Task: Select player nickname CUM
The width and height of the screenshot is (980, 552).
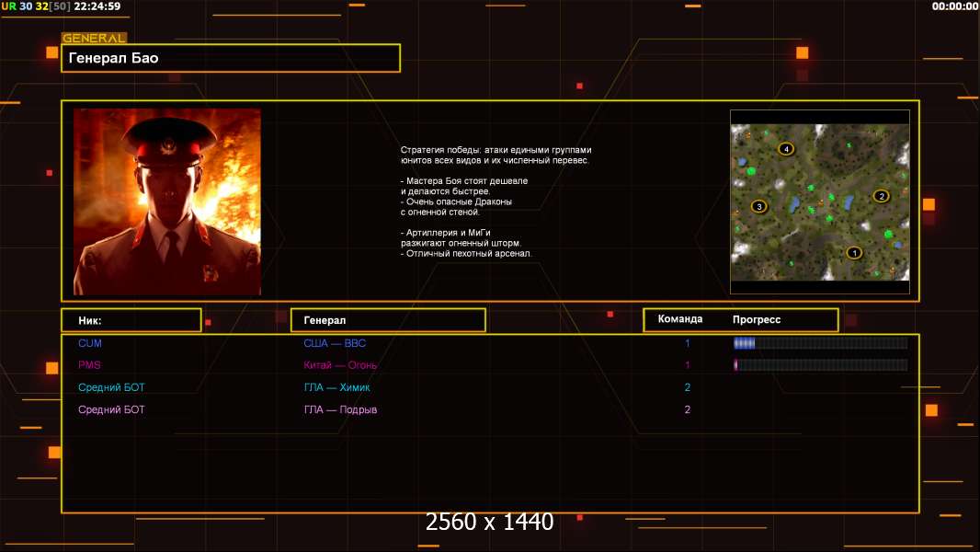Action: point(90,343)
